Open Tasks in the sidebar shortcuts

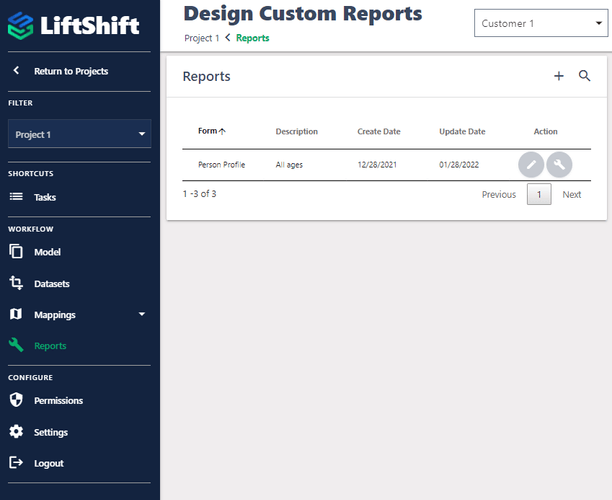(44, 197)
